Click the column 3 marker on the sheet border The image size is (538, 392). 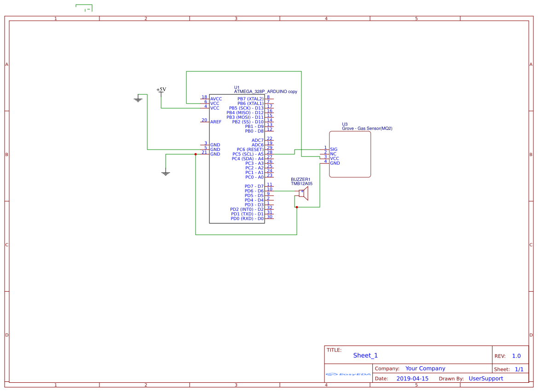(x=236, y=19)
